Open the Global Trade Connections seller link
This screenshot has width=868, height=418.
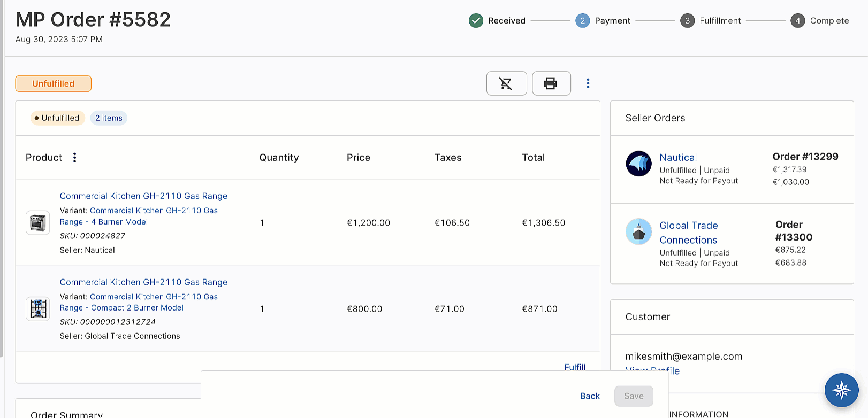[x=688, y=233]
